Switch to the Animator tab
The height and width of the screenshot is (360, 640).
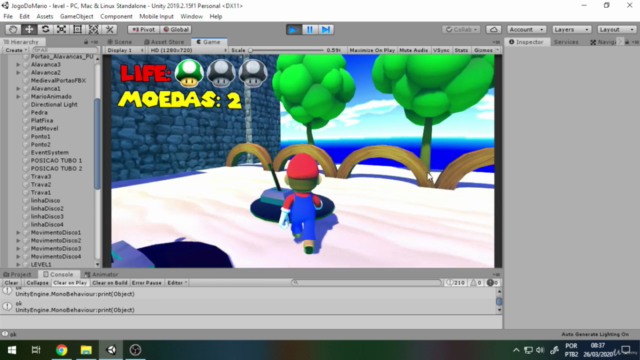pyautogui.click(x=101, y=274)
